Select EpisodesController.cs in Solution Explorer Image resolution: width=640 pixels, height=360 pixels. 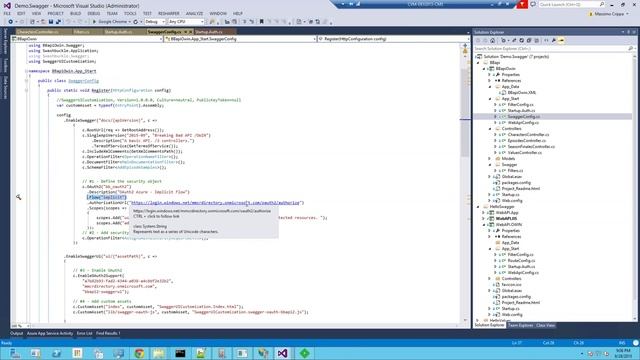point(527,140)
